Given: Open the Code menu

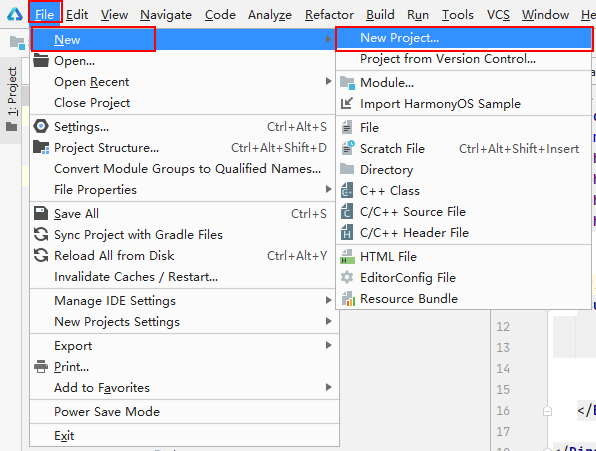Looking at the screenshot, I should coord(220,14).
